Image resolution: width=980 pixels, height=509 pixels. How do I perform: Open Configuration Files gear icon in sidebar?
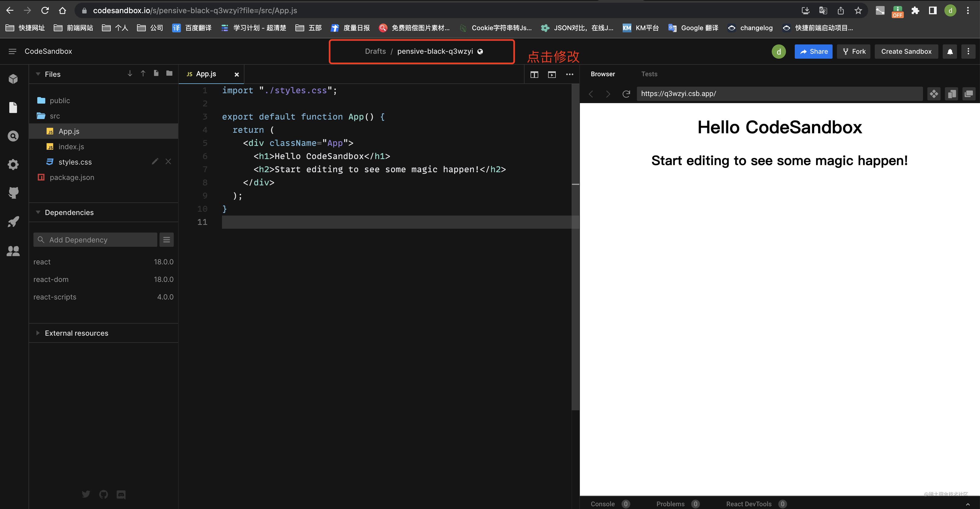tap(13, 165)
